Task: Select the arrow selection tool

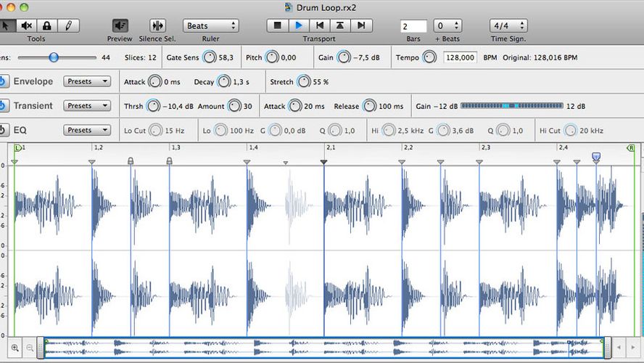Action: (x=7, y=25)
